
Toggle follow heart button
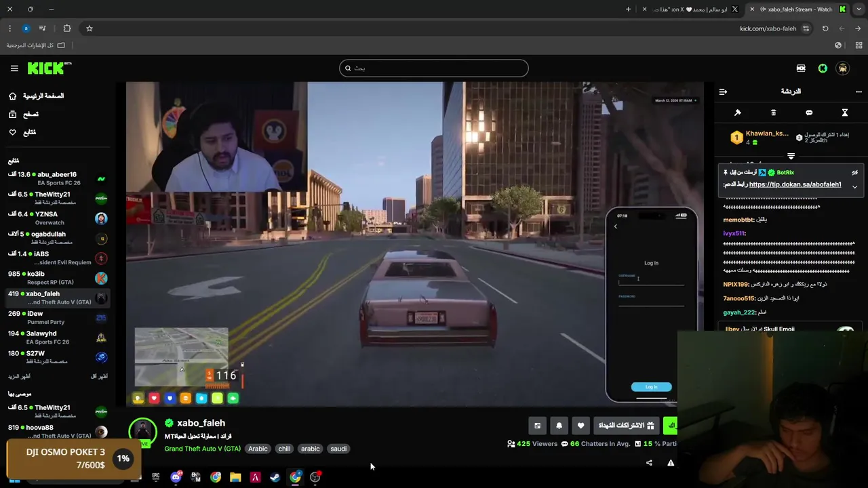click(580, 426)
